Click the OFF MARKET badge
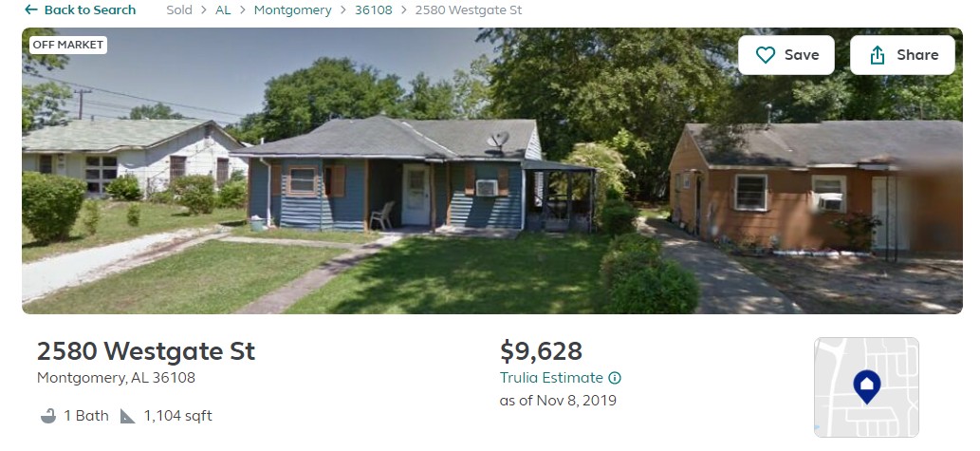Viewport: 980px width, 451px height. 68,45
